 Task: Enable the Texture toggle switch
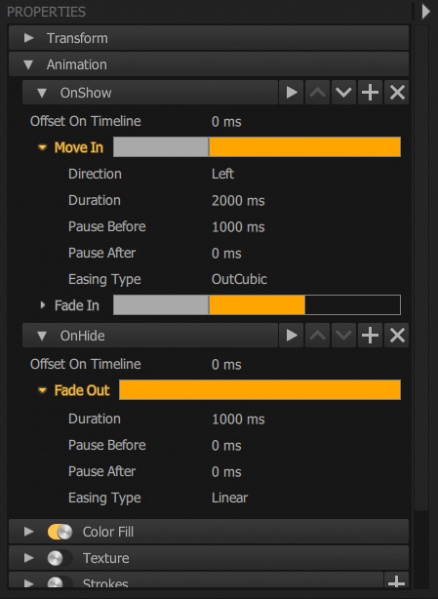pos(60,558)
